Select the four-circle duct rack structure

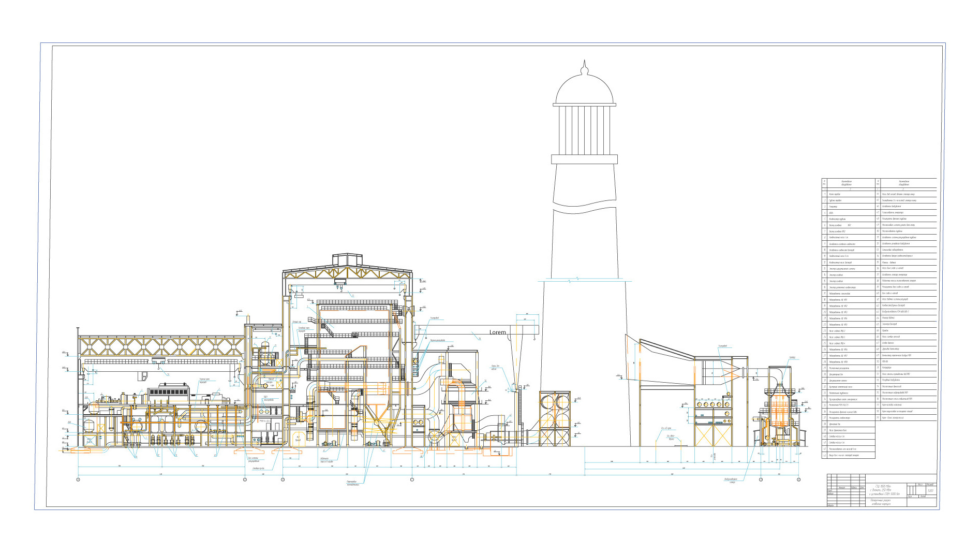(x=555, y=418)
